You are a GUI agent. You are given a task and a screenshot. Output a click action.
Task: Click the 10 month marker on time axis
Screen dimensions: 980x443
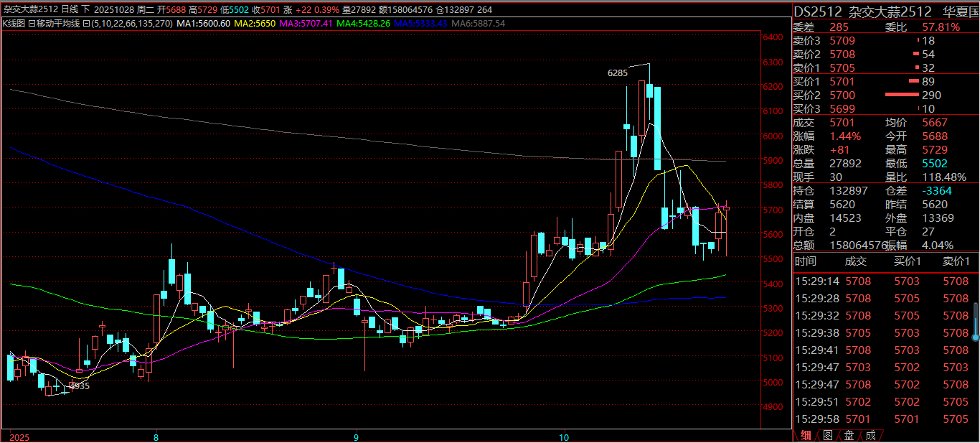[564, 437]
